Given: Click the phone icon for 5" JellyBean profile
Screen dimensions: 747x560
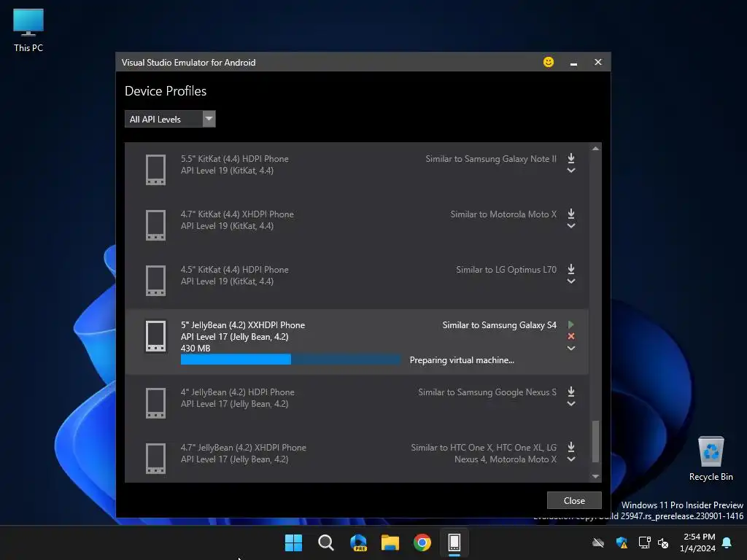Looking at the screenshot, I should click(155, 335).
